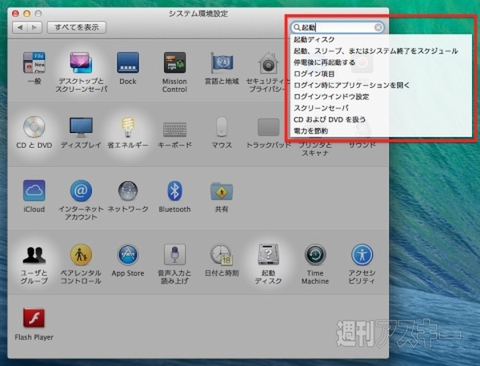This screenshot has height=366, width=480.
Task: Clear the search field with the x button
Action: [x=378, y=27]
